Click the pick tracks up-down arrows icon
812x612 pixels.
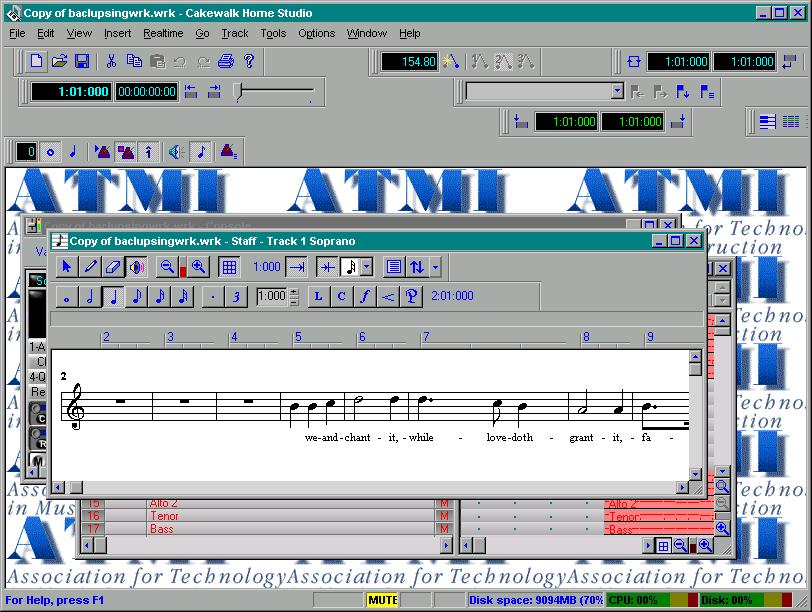417,267
